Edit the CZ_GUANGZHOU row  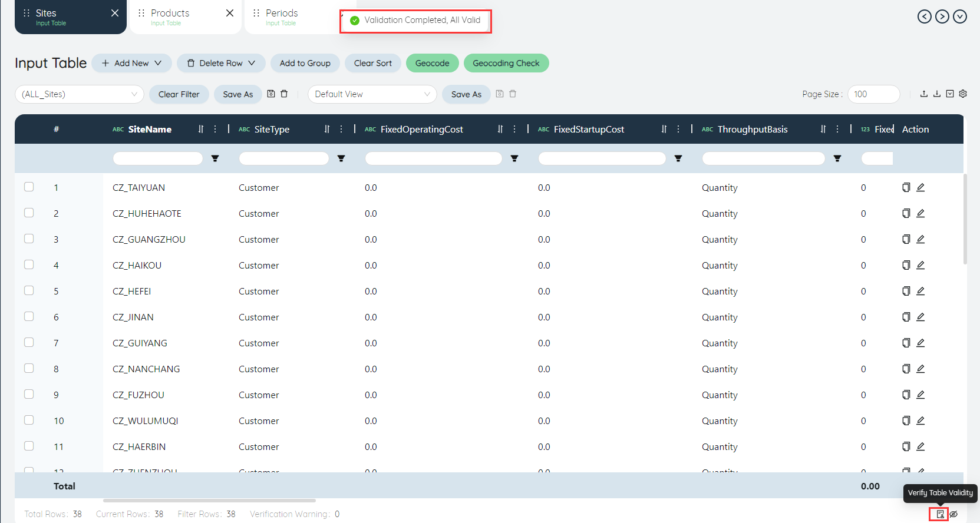[x=920, y=239]
